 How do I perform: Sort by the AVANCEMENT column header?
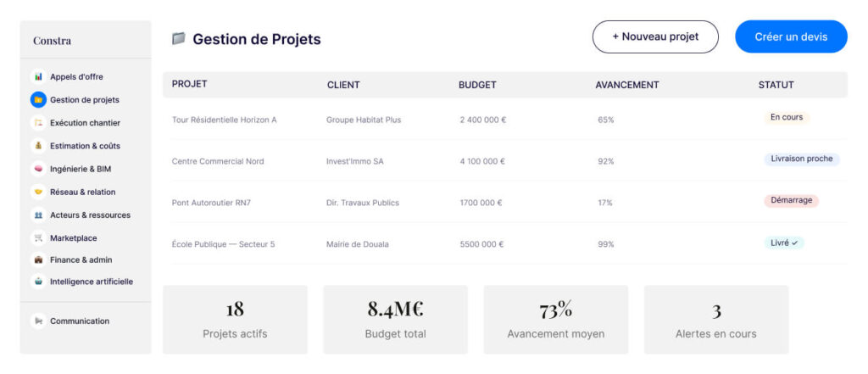tap(627, 85)
